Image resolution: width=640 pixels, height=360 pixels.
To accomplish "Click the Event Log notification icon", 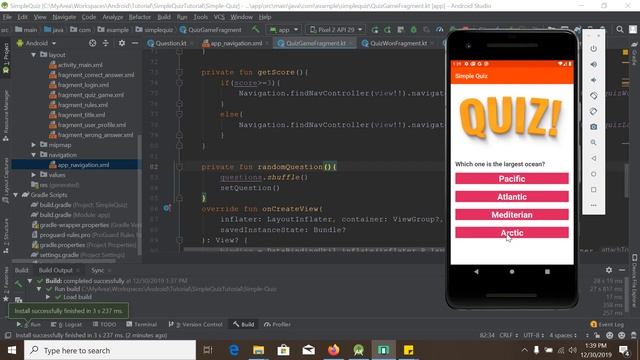I will point(593,324).
